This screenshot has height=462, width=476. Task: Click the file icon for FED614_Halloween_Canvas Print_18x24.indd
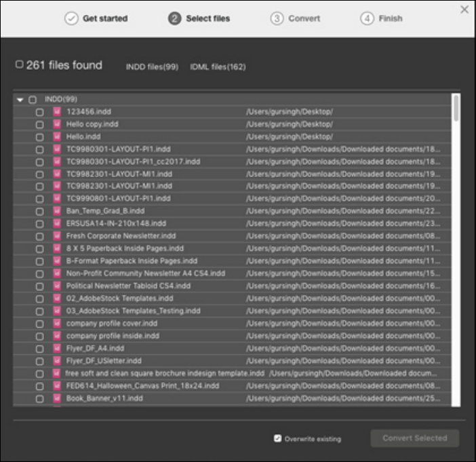(57, 386)
